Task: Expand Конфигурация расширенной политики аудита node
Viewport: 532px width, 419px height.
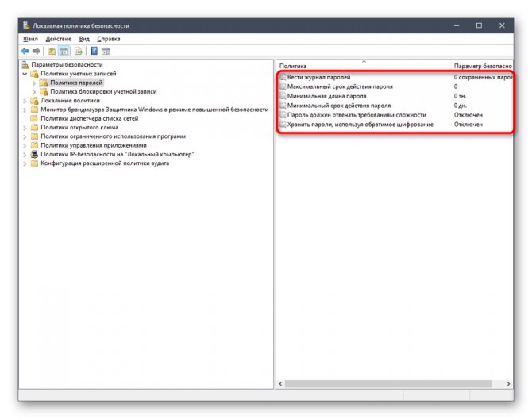Action: pos(25,163)
